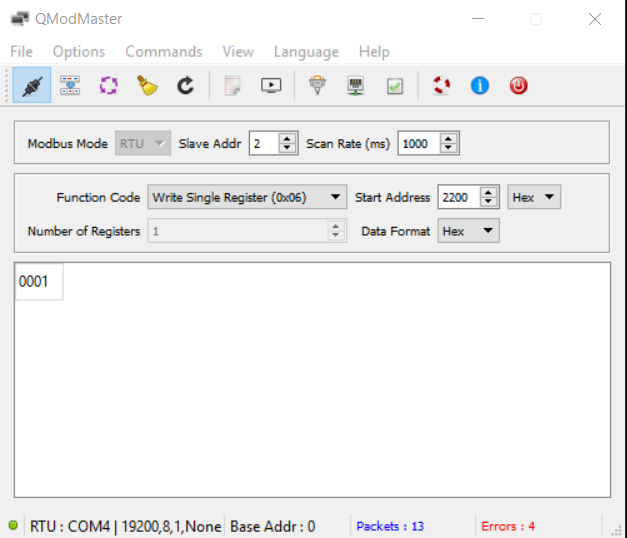Image resolution: width=627 pixels, height=538 pixels.
Task: Open the File menu
Action: [x=21, y=52]
